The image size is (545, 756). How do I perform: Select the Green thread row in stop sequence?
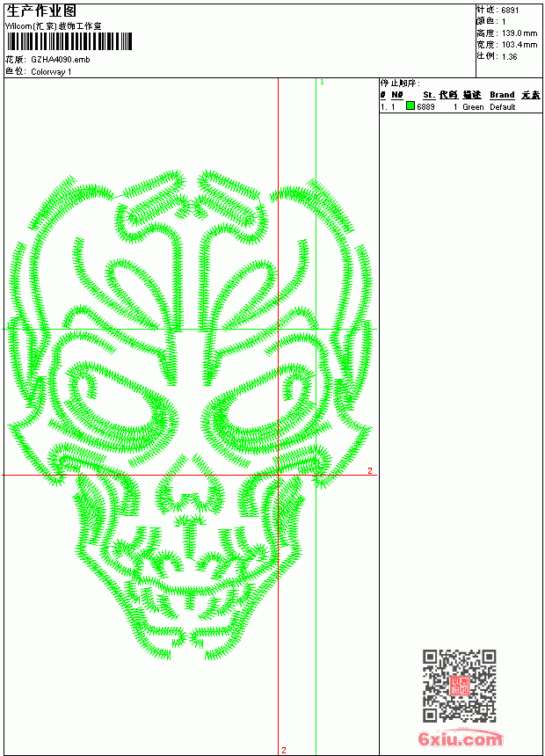point(461,106)
